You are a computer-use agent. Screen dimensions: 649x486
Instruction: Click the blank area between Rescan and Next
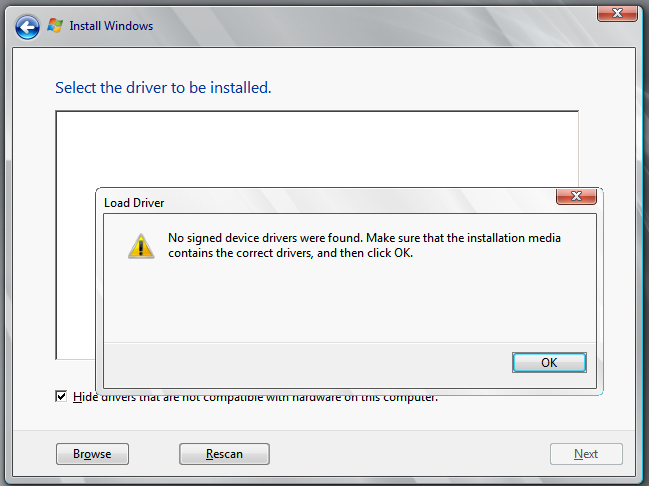tap(410, 454)
